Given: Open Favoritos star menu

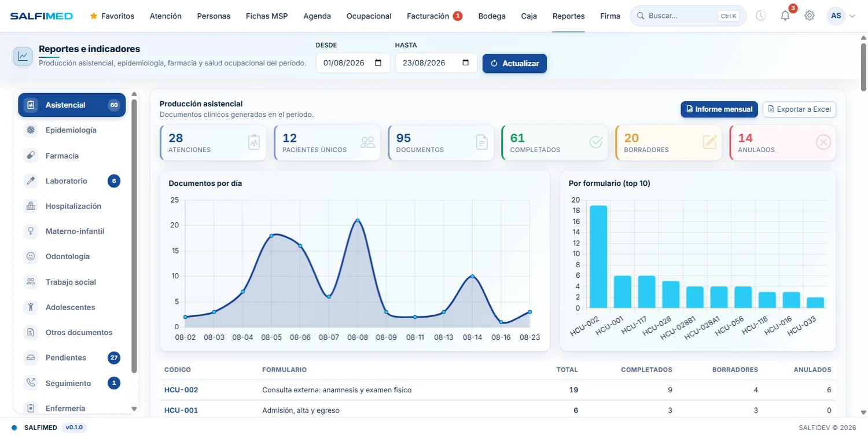Looking at the screenshot, I should tap(112, 16).
